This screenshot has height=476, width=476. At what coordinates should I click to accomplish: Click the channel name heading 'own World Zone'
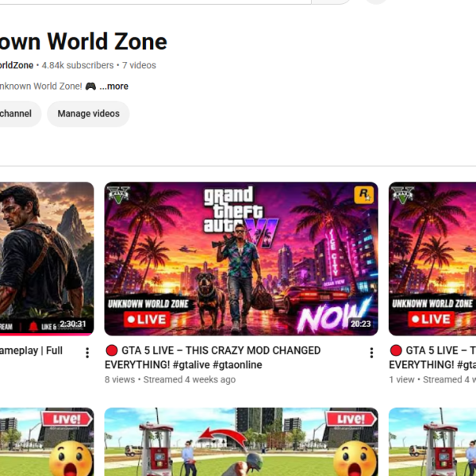click(83, 41)
